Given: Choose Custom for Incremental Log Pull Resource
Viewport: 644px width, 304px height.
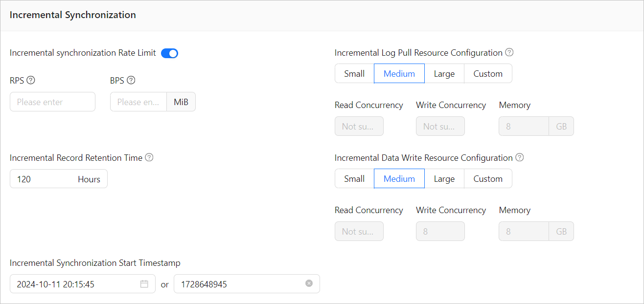Looking at the screenshot, I should 488,74.
